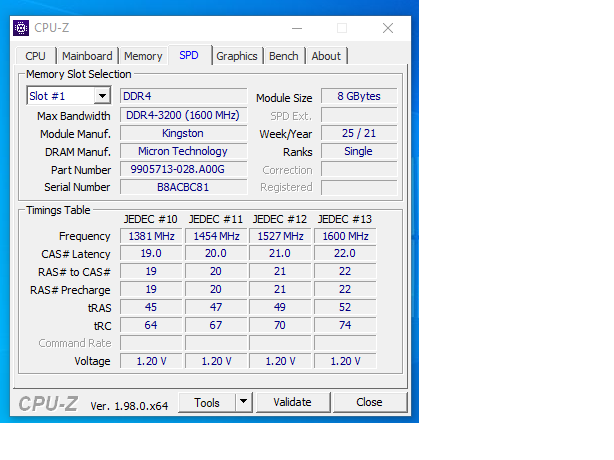Click the Close button
The image size is (614, 460).
tap(370, 402)
